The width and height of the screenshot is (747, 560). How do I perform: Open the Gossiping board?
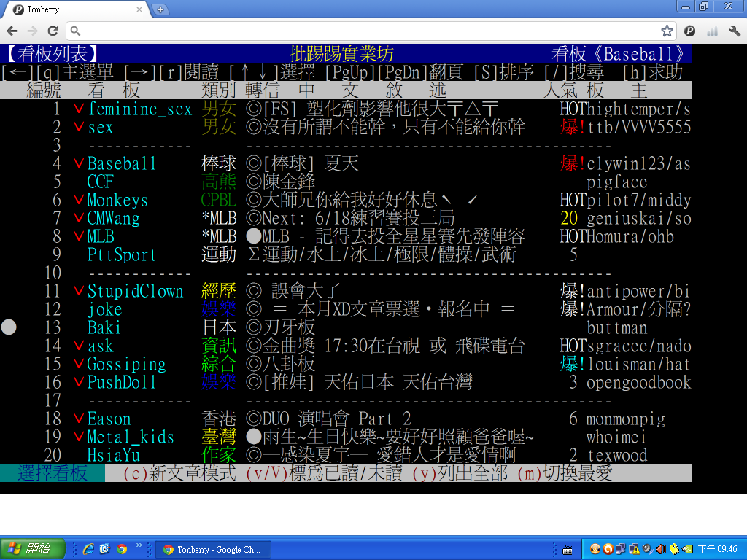coord(126,364)
